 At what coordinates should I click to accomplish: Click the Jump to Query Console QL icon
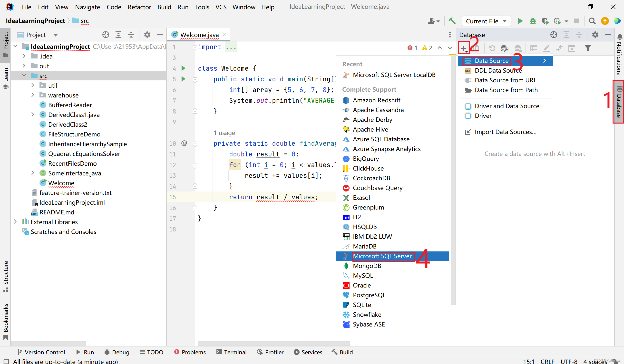[x=572, y=48]
